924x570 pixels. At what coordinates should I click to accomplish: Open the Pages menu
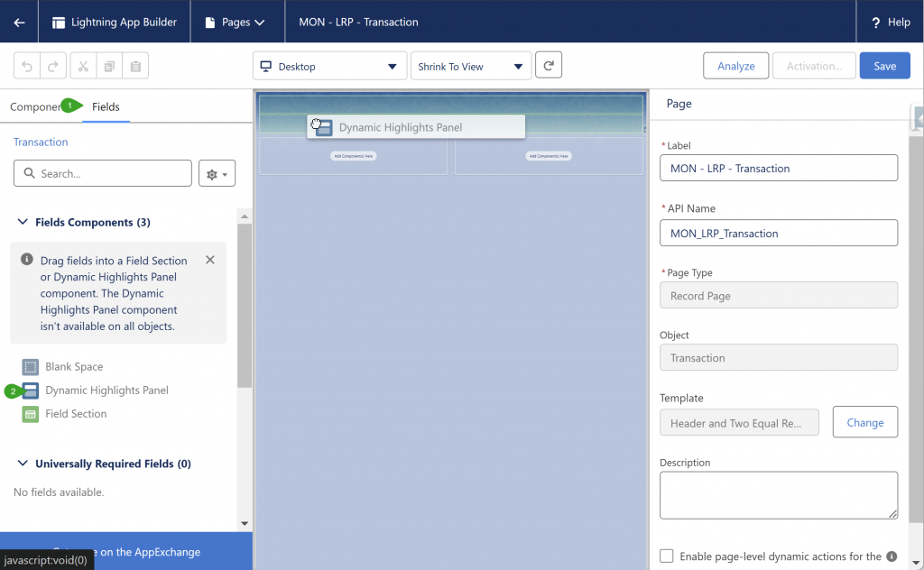tap(236, 23)
